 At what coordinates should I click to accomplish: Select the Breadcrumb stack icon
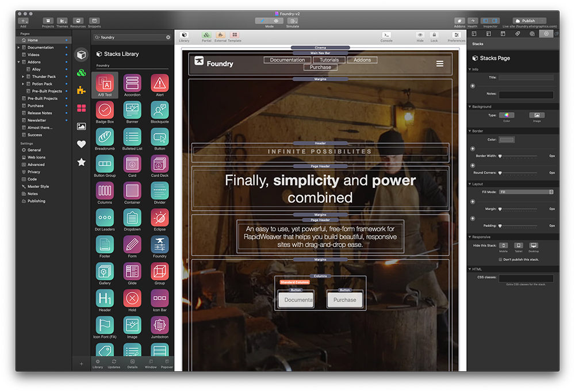pos(105,137)
